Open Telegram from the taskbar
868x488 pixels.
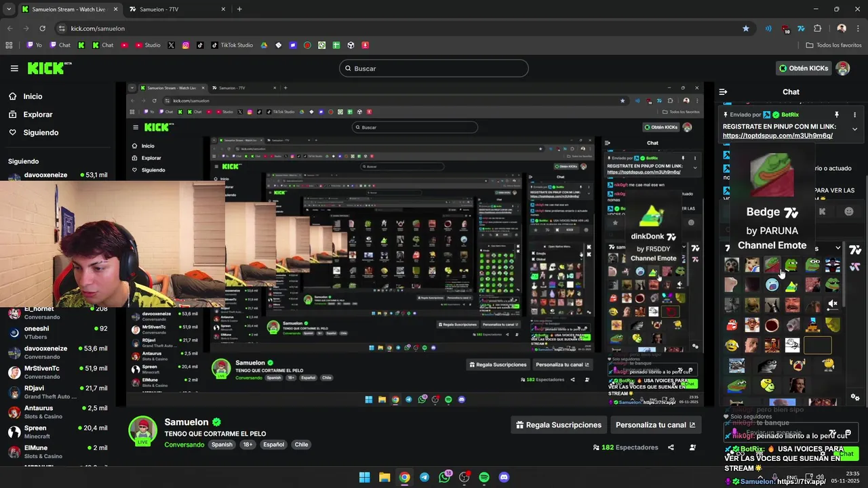425,477
